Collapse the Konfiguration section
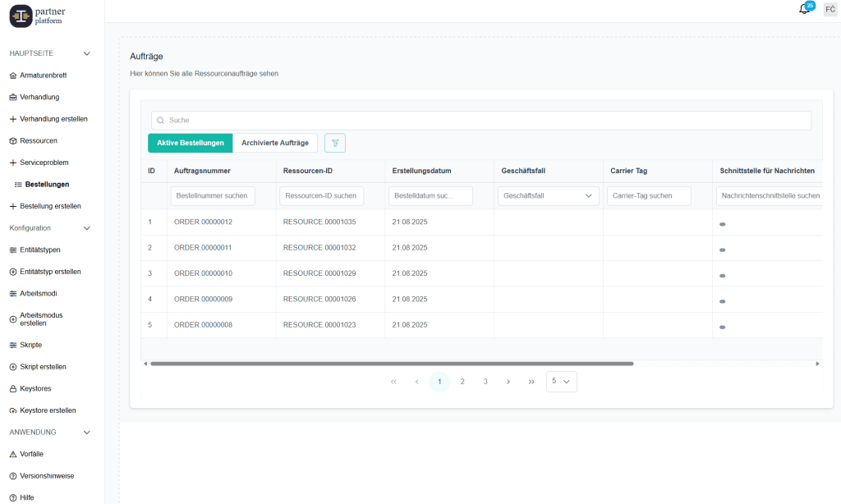 [87, 228]
